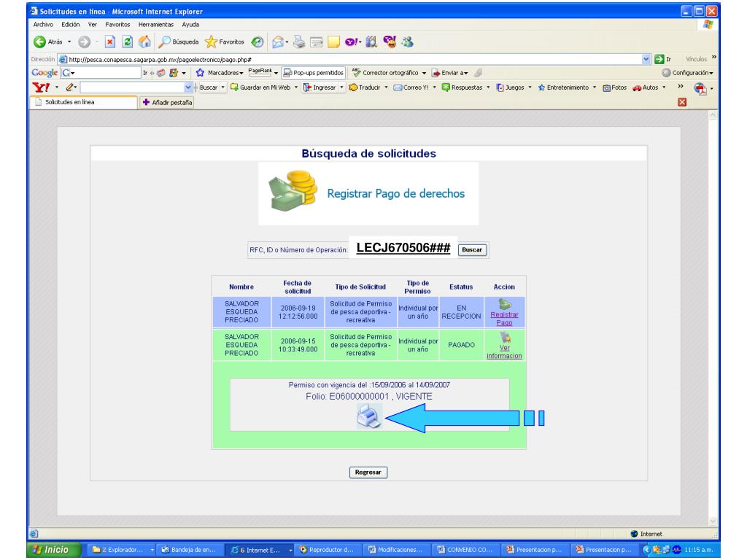Image resolution: width=747 pixels, height=560 pixels.
Task: Click the Ver información link
Action: (505, 352)
